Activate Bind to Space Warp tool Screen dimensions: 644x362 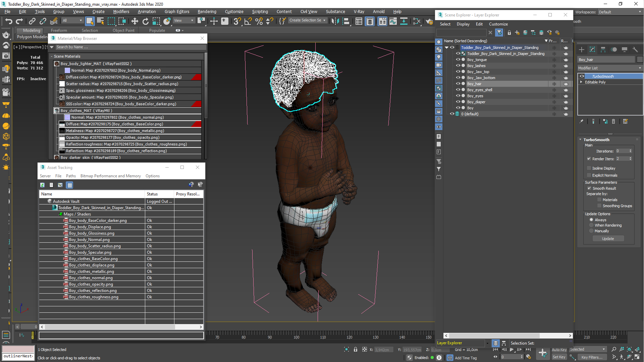click(54, 21)
